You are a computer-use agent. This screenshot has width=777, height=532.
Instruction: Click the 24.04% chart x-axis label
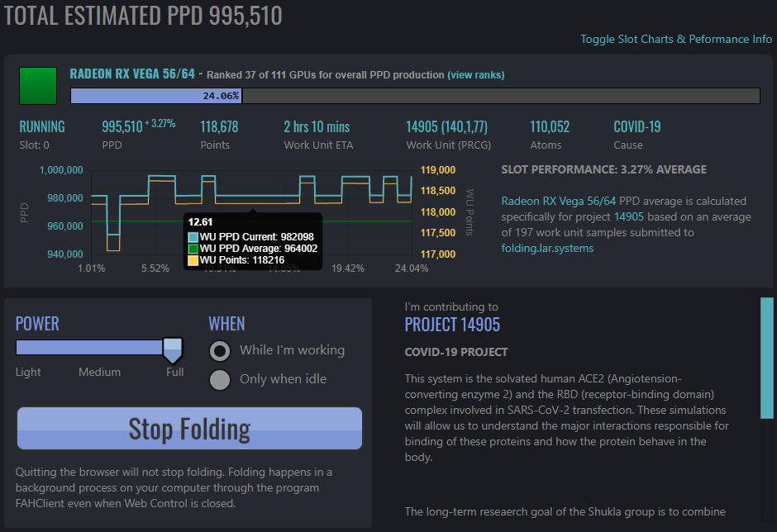412,268
